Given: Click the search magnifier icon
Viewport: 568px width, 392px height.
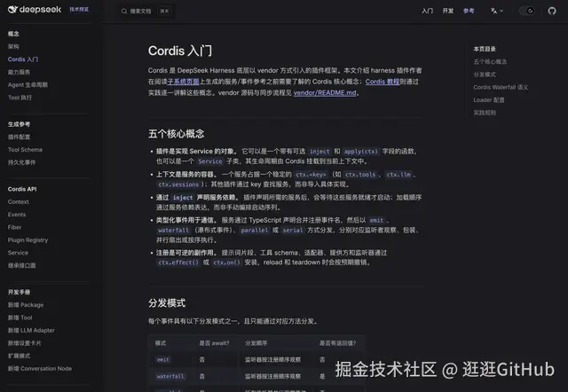Looking at the screenshot, I should click(124, 12).
